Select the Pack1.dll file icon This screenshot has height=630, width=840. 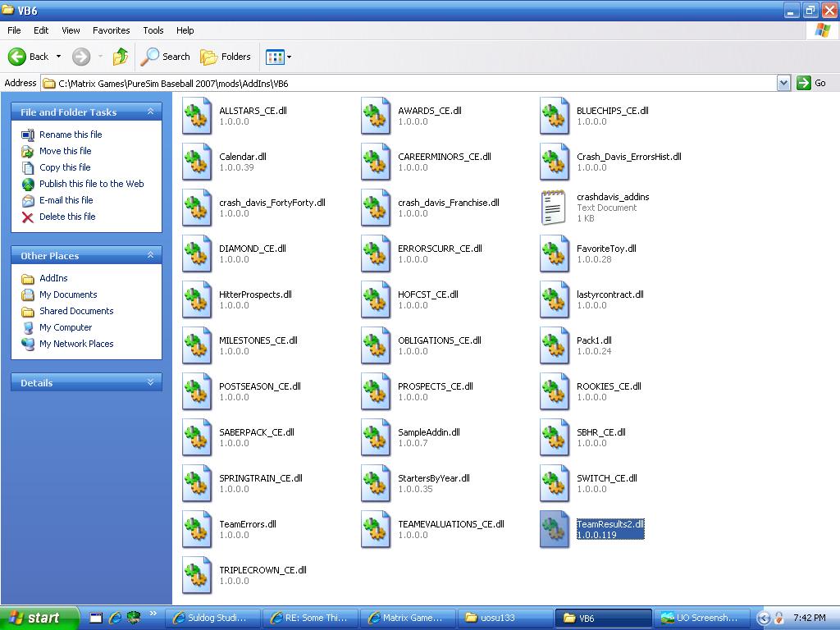click(x=555, y=346)
